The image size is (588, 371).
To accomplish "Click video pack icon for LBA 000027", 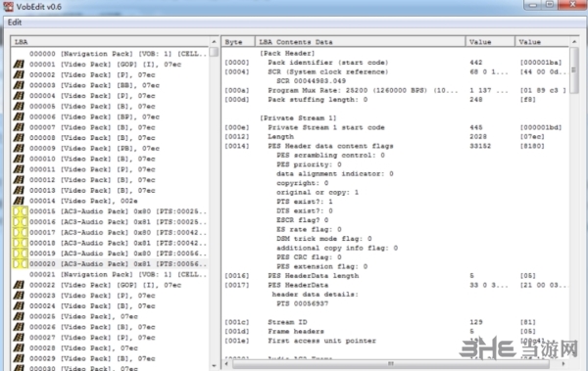I will click(19, 338).
